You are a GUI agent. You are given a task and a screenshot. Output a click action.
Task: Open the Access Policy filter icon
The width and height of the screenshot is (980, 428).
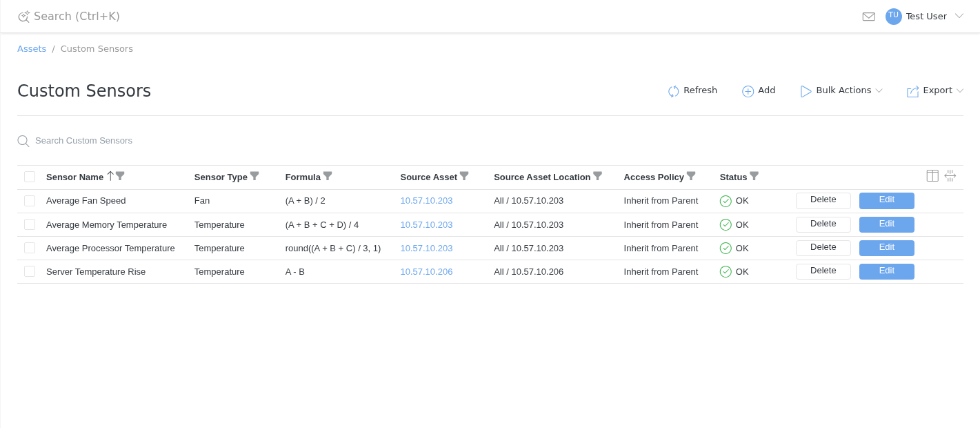tap(691, 176)
